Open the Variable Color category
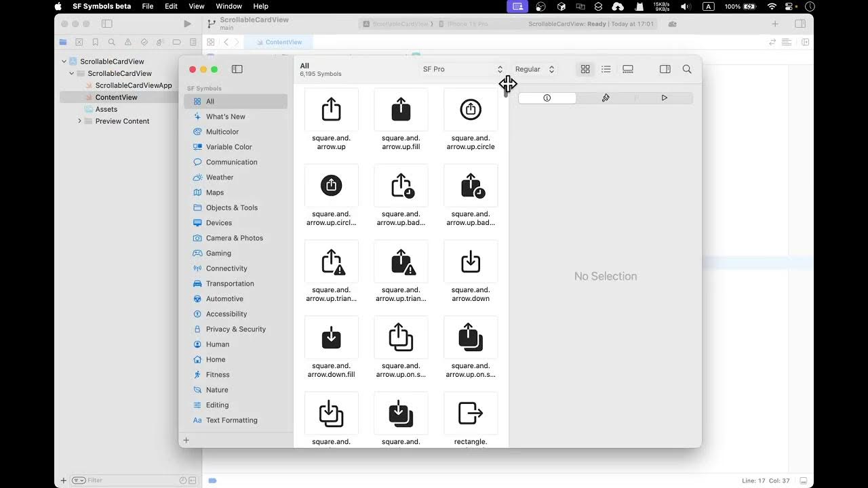 tap(236, 146)
